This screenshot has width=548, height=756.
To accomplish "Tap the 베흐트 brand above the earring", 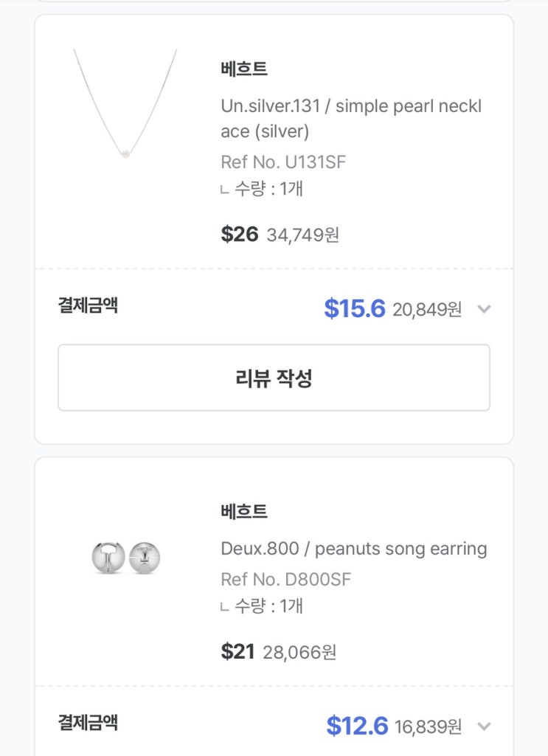I will pos(244,511).
